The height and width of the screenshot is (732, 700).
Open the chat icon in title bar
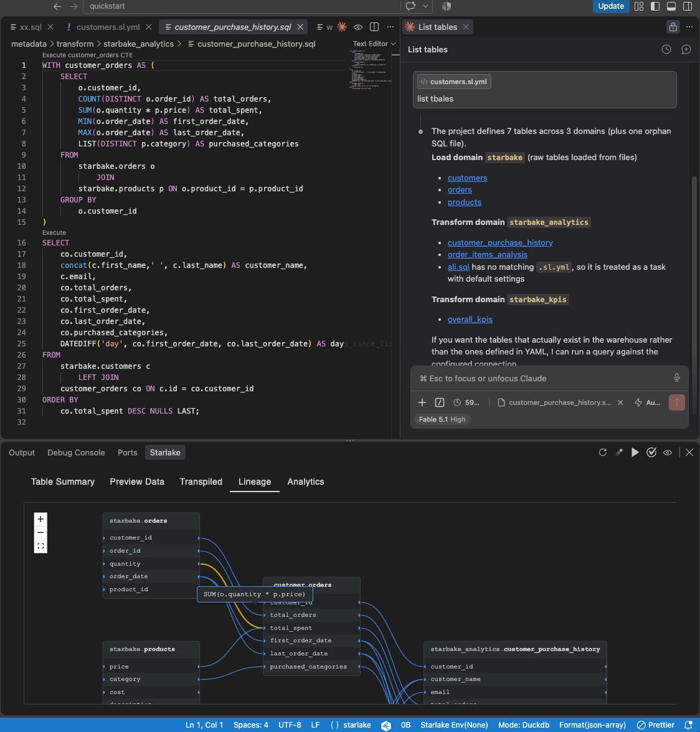tap(410, 6)
